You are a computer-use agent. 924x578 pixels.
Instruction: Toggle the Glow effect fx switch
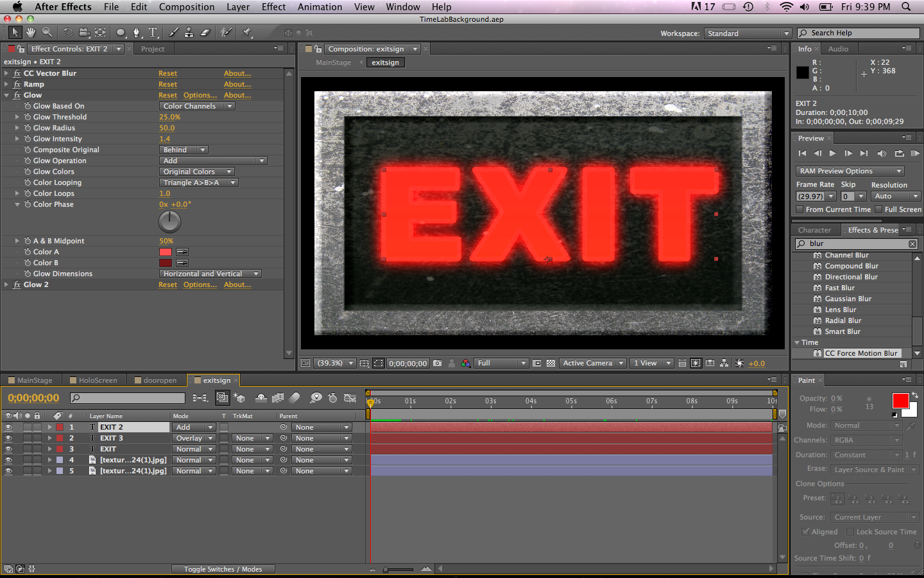17,95
